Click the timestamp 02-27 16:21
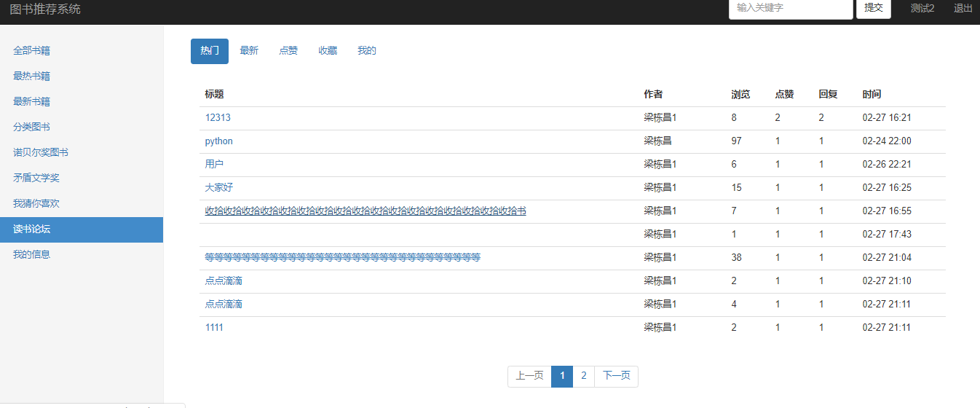 point(887,117)
